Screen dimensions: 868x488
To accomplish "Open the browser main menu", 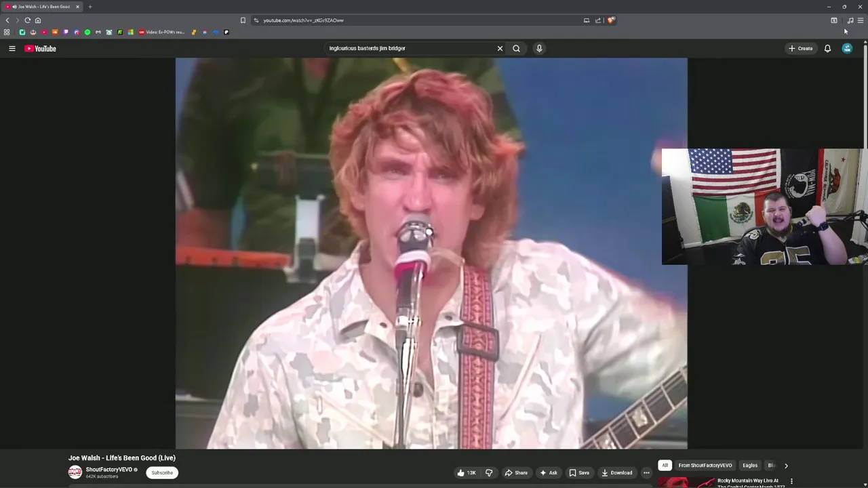I will [x=861, y=20].
